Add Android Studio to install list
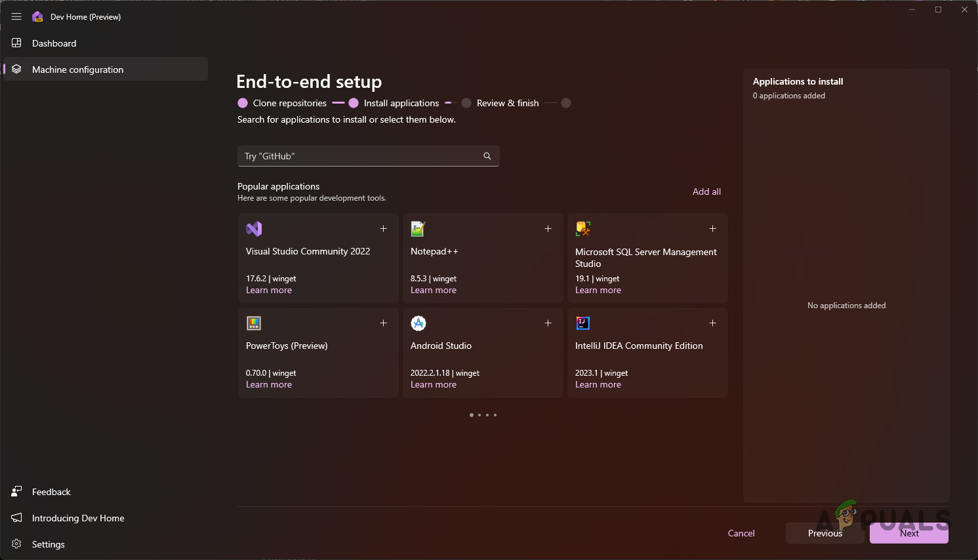The image size is (978, 560). (548, 323)
